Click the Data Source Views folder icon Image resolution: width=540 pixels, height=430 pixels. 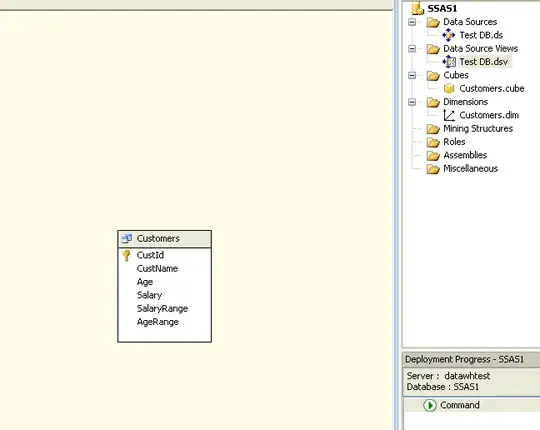433,49
